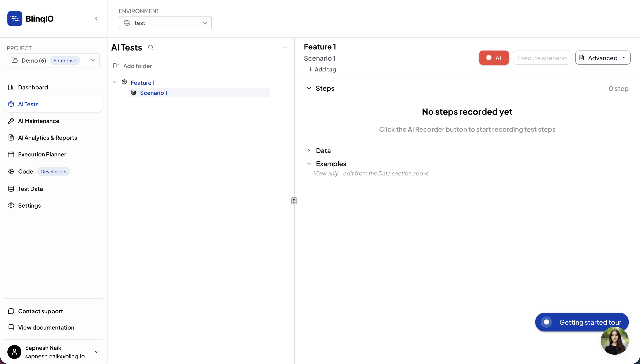Open the test environment dropdown

(165, 23)
